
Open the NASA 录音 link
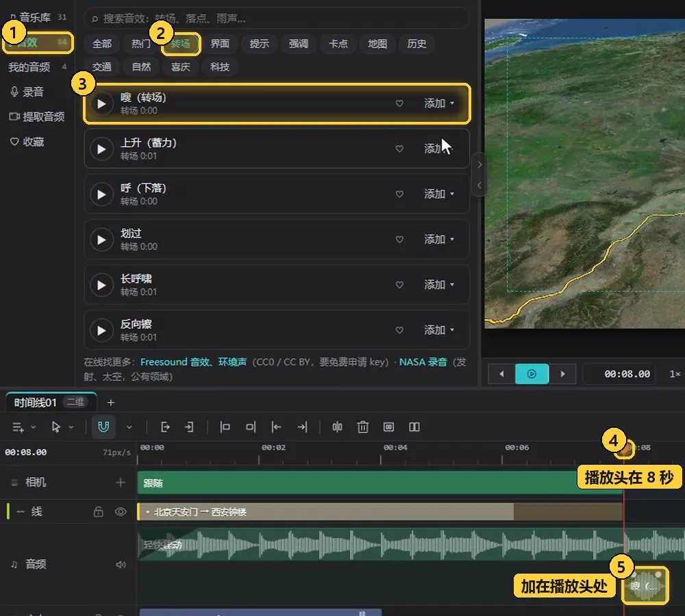[x=423, y=362]
